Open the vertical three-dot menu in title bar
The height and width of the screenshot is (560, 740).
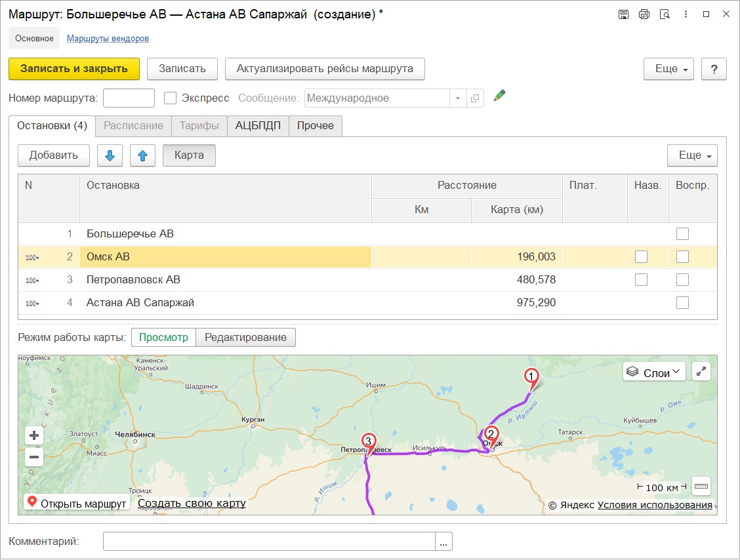(686, 14)
